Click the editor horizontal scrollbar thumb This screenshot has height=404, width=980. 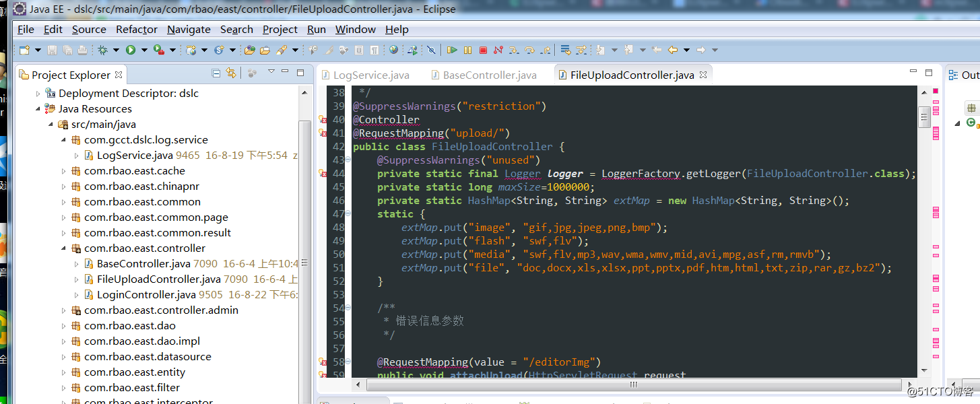click(633, 384)
